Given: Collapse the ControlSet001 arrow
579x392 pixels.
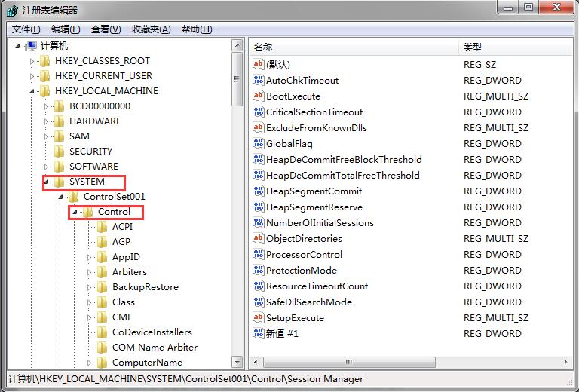Looking at the screenshot, I should [60, 197].
